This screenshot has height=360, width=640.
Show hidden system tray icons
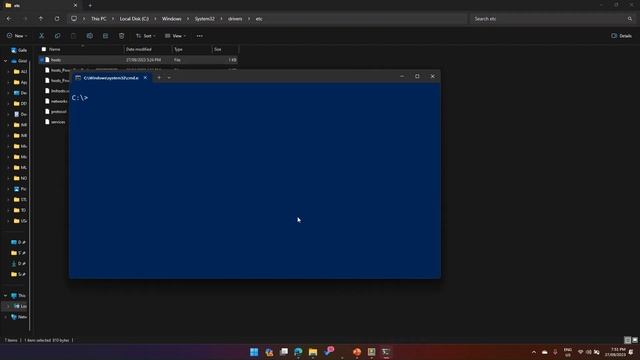tap(534, 352)
